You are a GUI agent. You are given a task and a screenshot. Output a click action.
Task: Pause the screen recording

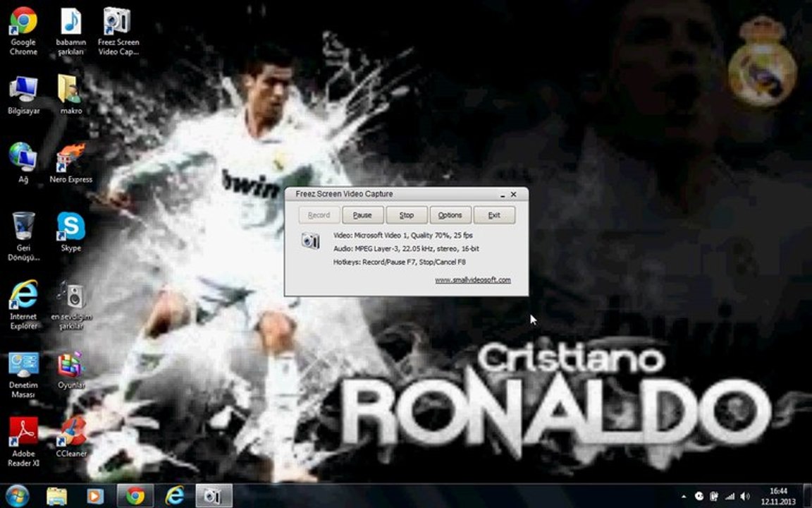click(x=362, y=214)
